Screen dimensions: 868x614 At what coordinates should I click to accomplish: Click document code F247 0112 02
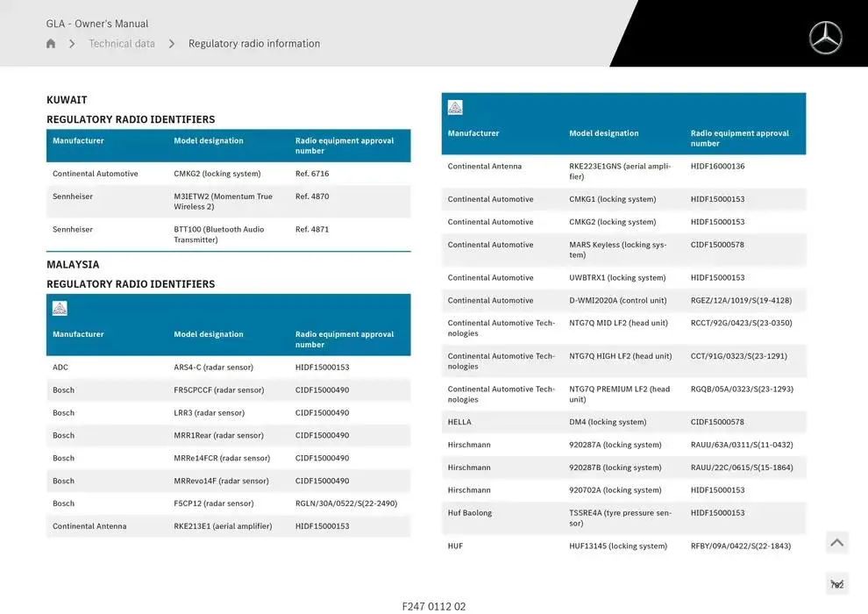point(434,606)
